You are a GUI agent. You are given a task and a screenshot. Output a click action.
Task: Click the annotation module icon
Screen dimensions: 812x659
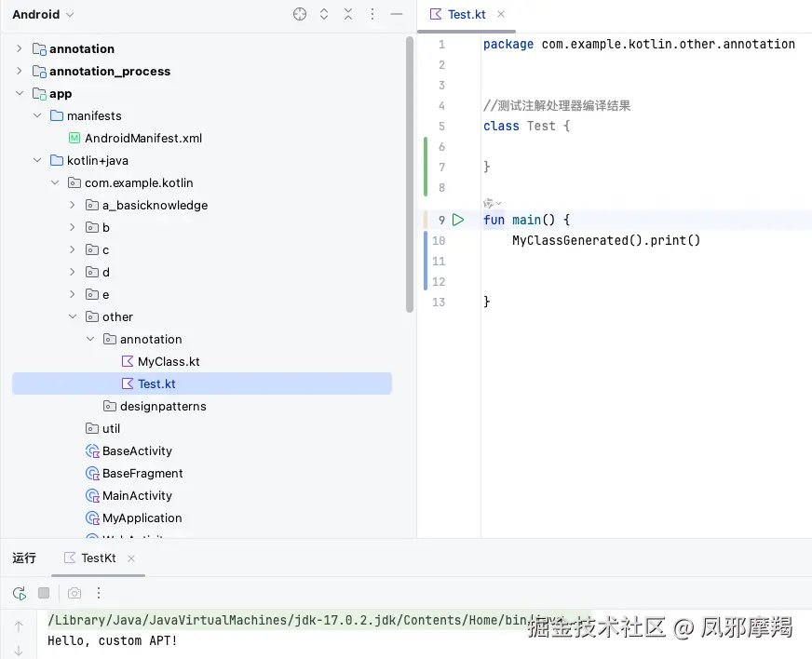(x=39, y=48)
